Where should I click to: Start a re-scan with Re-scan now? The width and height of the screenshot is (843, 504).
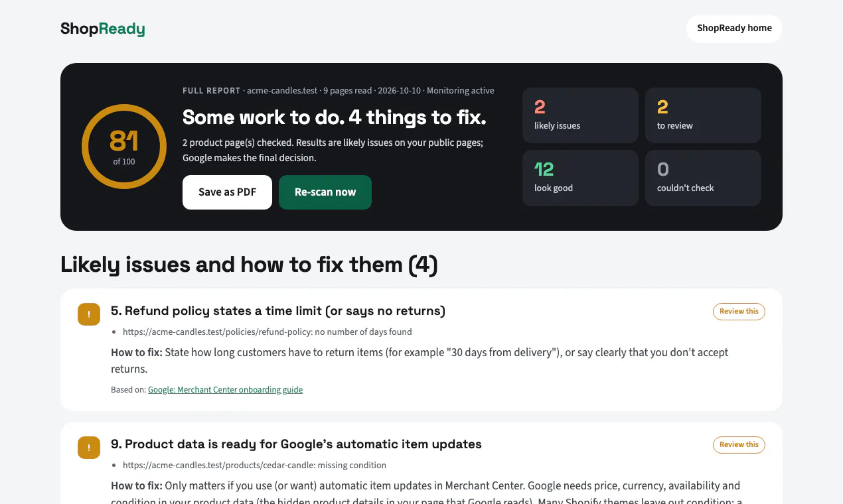pos(325,192)
